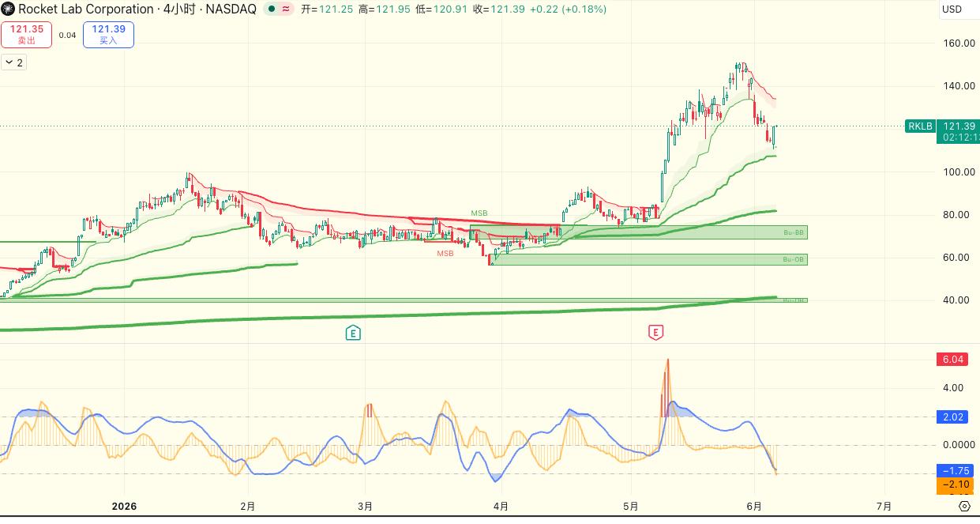Click the low price 低=120.91 value
Viewport: 980px width, 524px height.
pos(441,9)
